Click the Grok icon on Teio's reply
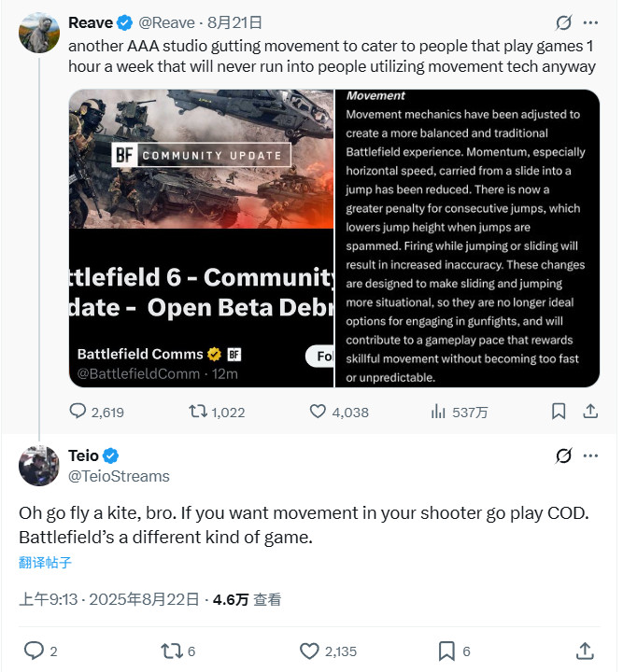This screenshot has height=672, width=623. coord(563,456)
